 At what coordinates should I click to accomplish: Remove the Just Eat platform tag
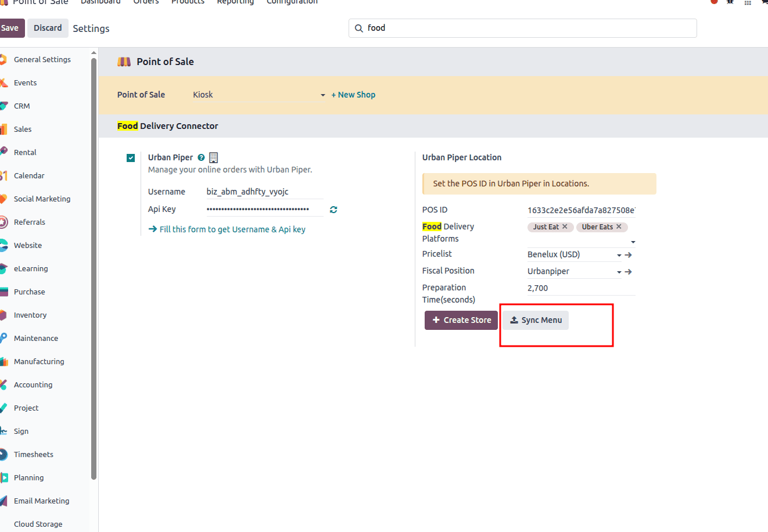565,227
